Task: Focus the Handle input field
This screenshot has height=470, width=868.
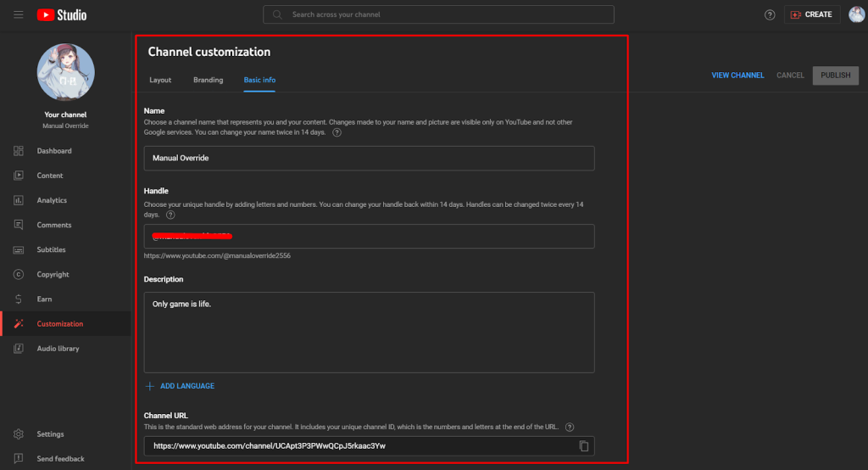Action: coord(370,236)
